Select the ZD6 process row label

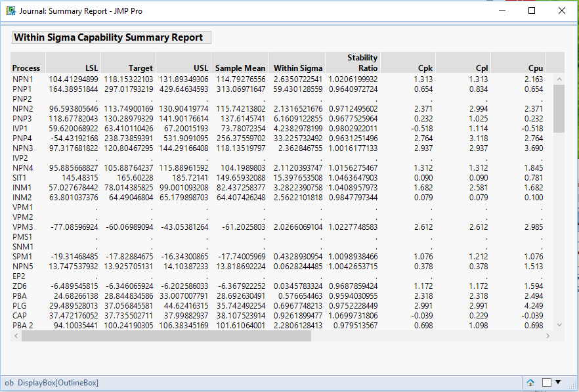tap(20, 286)
